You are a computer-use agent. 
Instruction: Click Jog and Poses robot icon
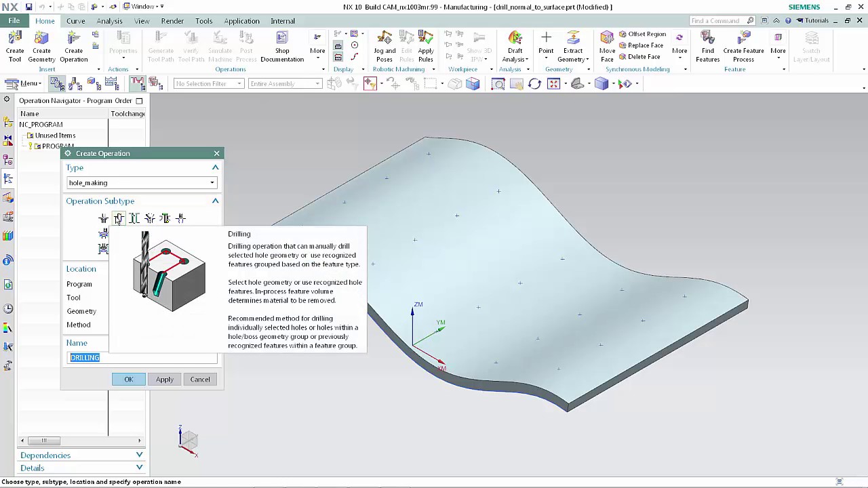click(384, 46)
